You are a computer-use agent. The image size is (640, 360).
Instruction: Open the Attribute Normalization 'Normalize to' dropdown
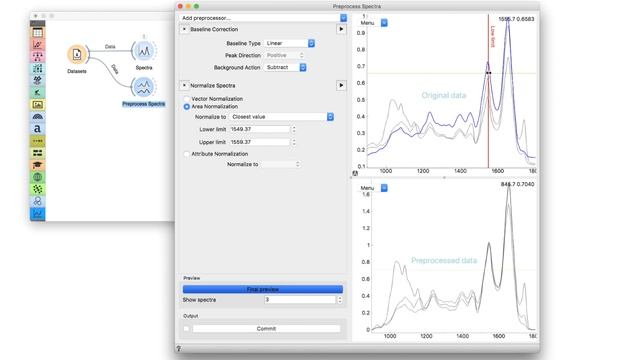tap(281, 164)
